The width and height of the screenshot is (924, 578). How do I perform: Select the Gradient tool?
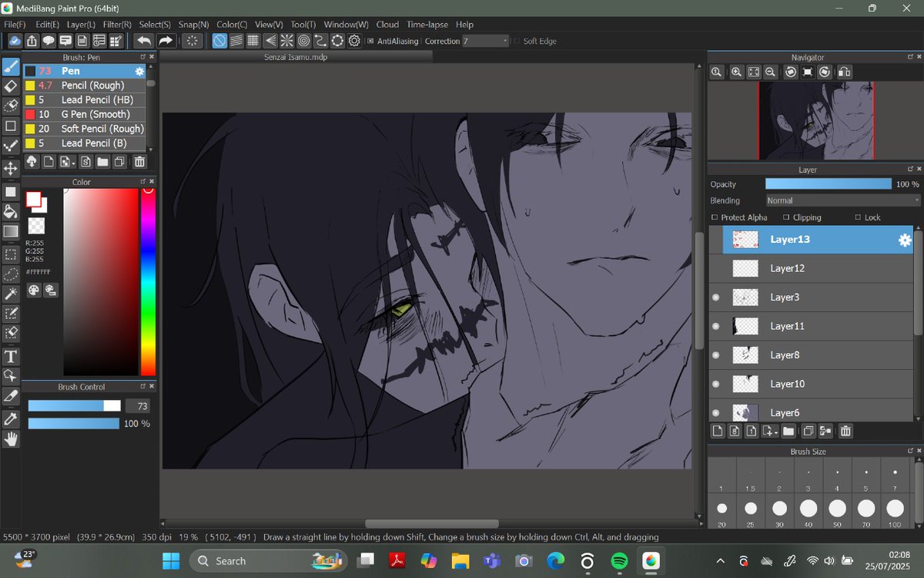tap(11, 231)
